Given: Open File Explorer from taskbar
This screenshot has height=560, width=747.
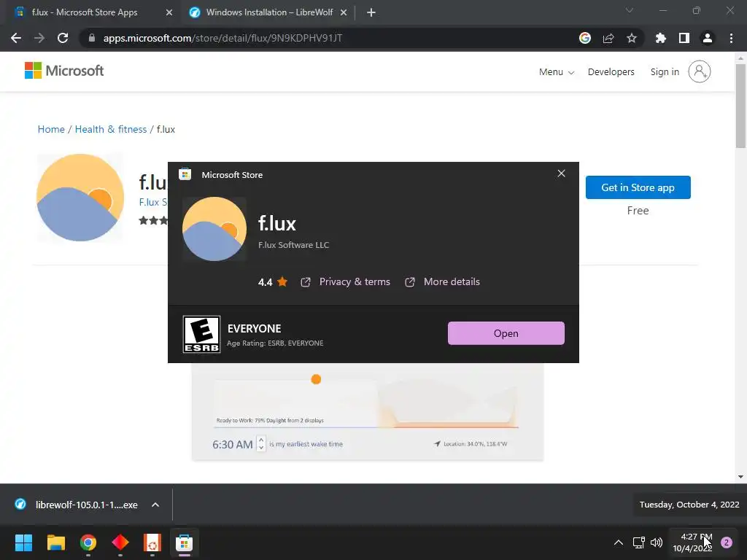Looking at the screenshot, I should [x=55, y=542].
